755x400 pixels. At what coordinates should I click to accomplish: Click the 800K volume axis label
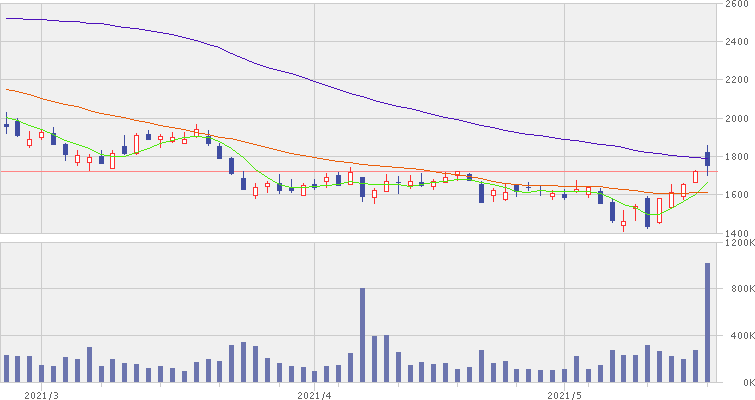pyautogui.click(x=739, y=289)
